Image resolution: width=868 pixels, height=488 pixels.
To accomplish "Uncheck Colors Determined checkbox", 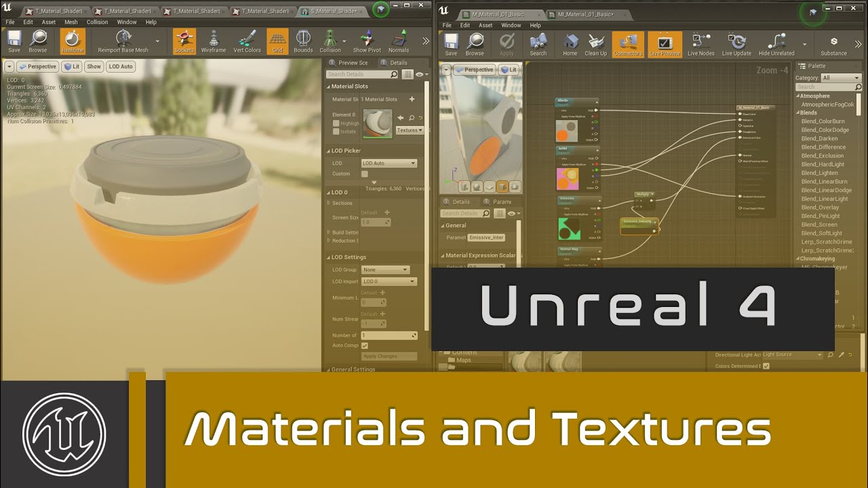I will tap(766, 366).
